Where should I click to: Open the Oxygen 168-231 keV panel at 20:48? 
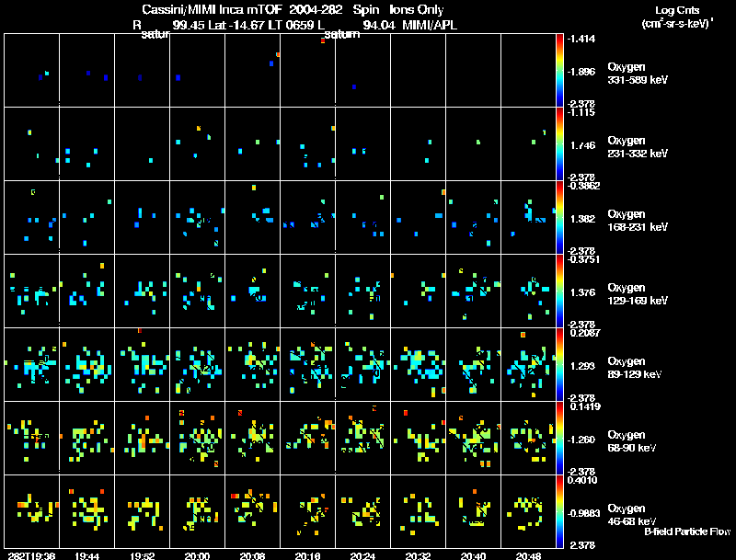click(528, 217)
